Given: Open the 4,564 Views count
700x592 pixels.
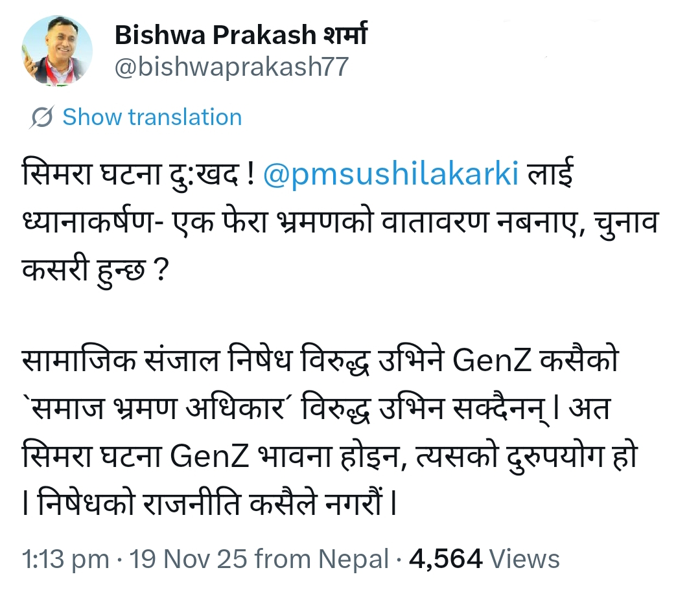Looking at the screenshot, I should pos(484,558).
